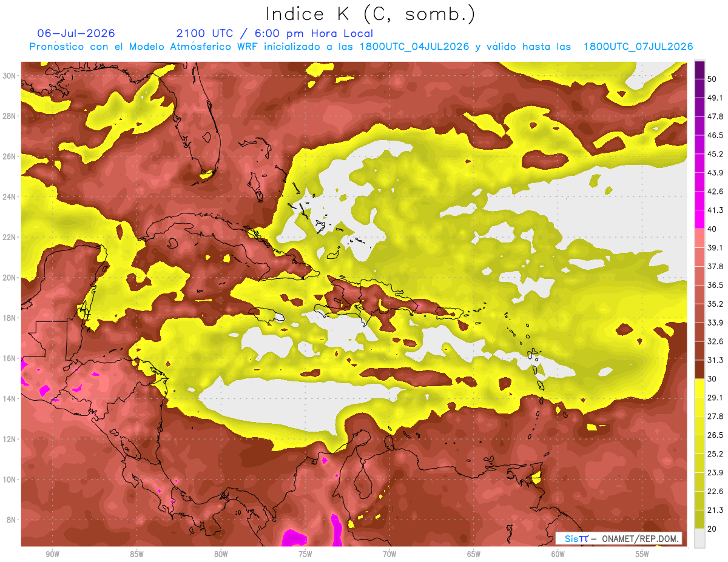The image size is (728, 562).
Task: Click the 24N latitude label
Action: (x=10, y=197)
